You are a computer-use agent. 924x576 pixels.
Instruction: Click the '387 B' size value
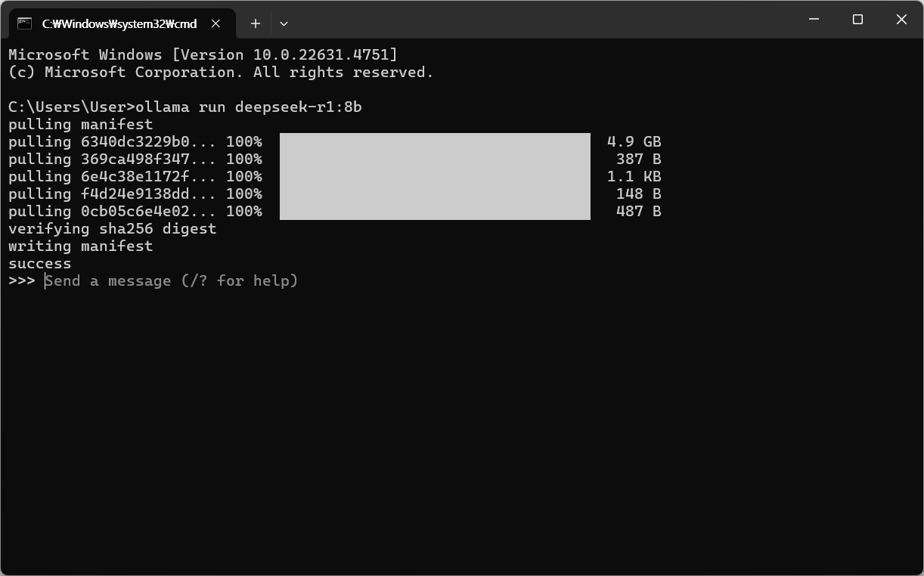pos(639,159)
